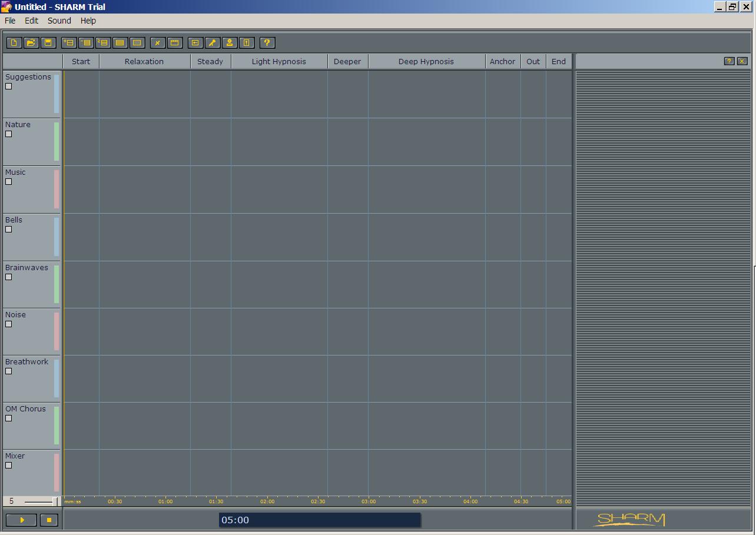The width and height of the screenshot is (756, 535).
Task: Click the 01:00 mark on the time ruler
Action: click(x=165, y=501)
